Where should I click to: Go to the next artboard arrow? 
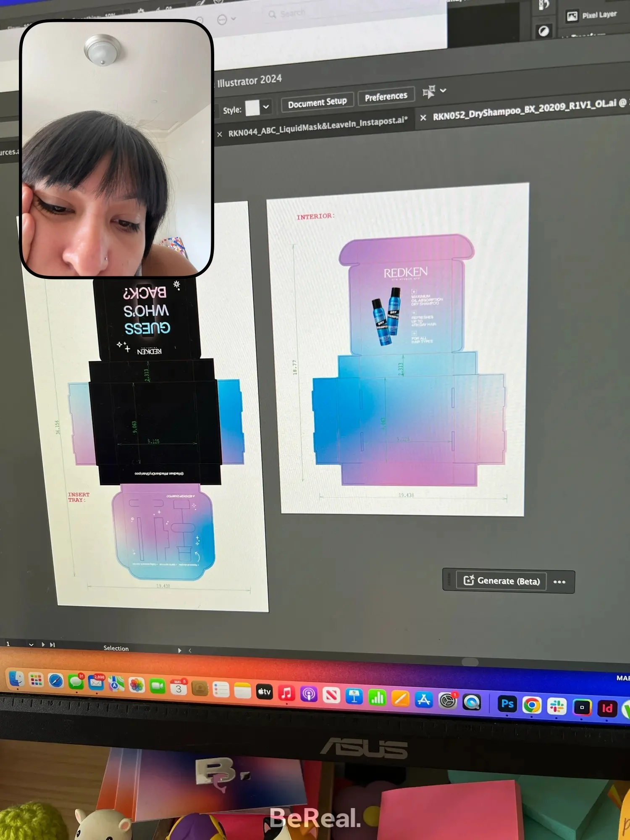click(43, 644)
